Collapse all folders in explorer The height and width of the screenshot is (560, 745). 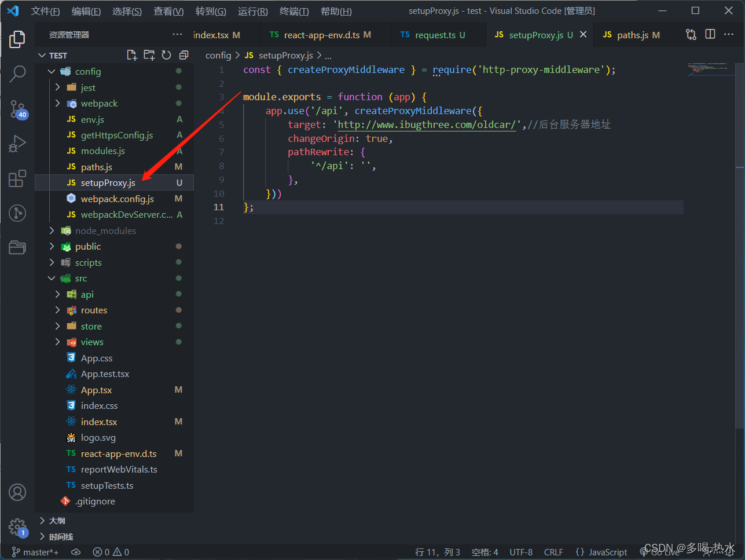click(184, 55)
